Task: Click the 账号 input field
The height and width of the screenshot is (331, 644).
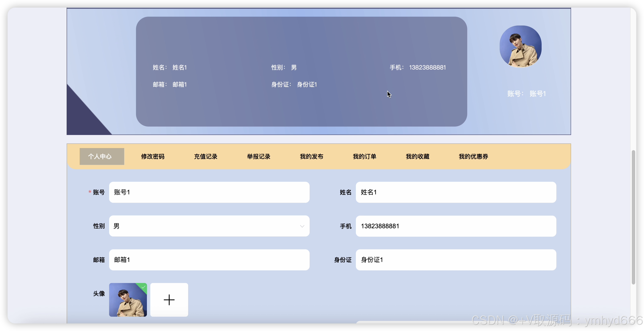Action: point(209,192)
